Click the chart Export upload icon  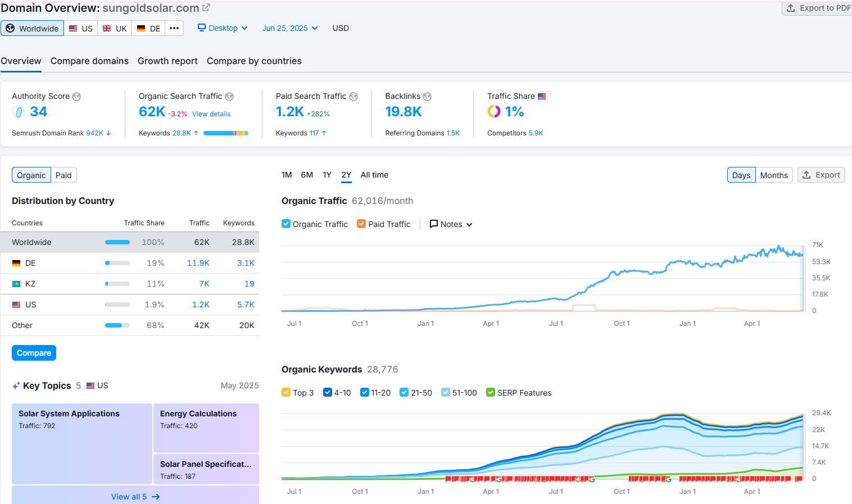click(x=806, y=175)
